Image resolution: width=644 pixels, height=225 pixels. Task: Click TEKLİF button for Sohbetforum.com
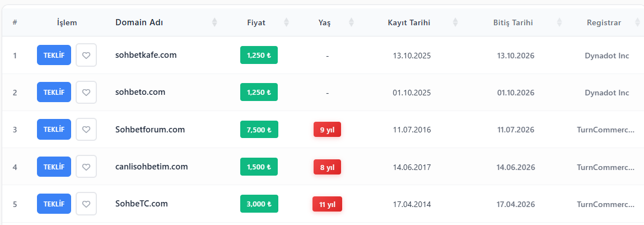[54, 130]
